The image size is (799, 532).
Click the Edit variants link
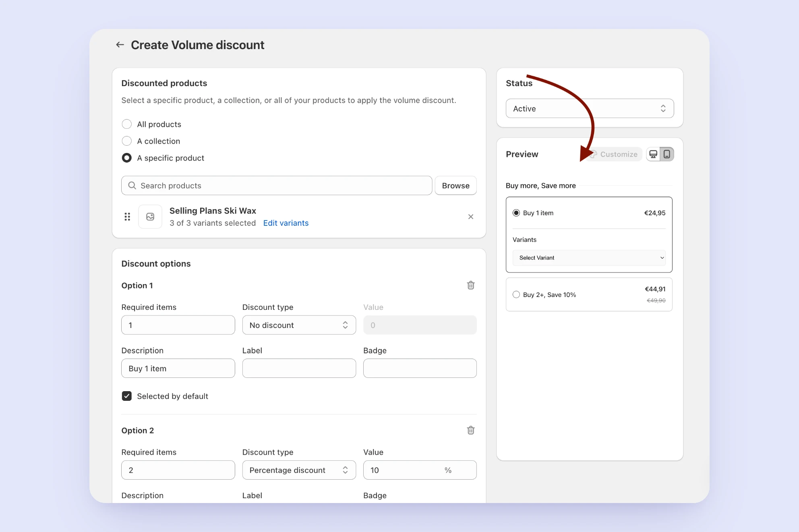click(x=286, y=223)
